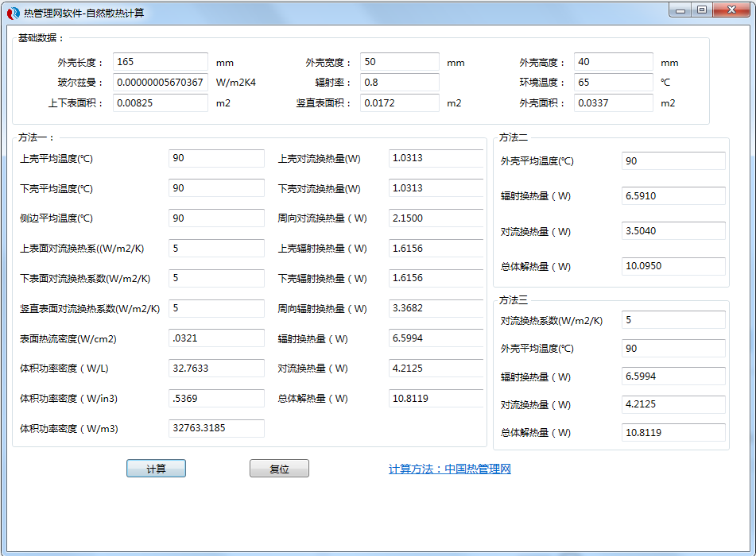Select the 对流换热系数 input in 方法三
The width and height of the screenshot is (756, 556).
pyautogui.click(x=673, y=319)
